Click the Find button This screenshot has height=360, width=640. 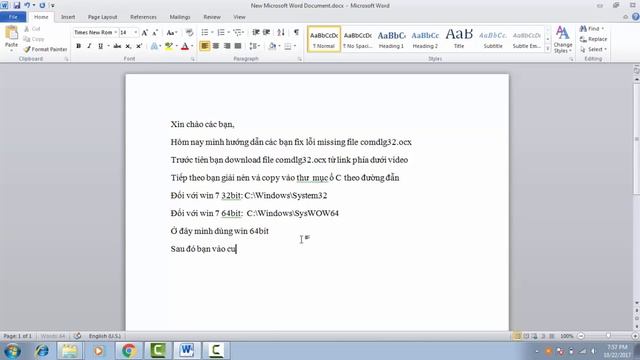coord(592,29)
